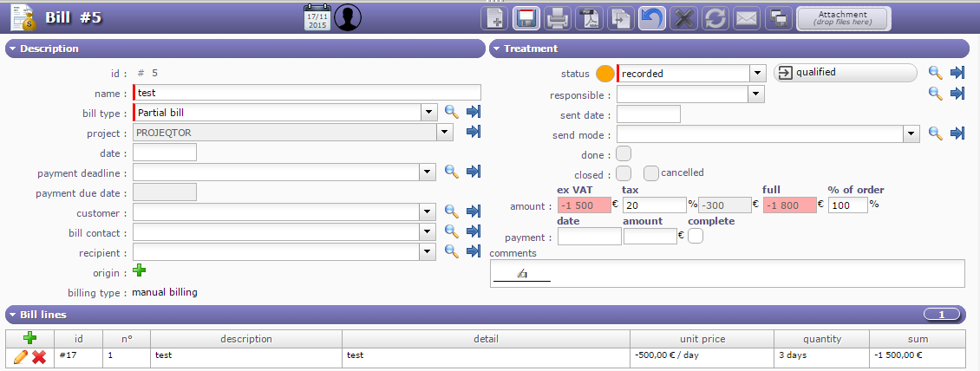Print the bill using the printer icon
This screenshot has width=980, height=371.
tap(558, 17)
